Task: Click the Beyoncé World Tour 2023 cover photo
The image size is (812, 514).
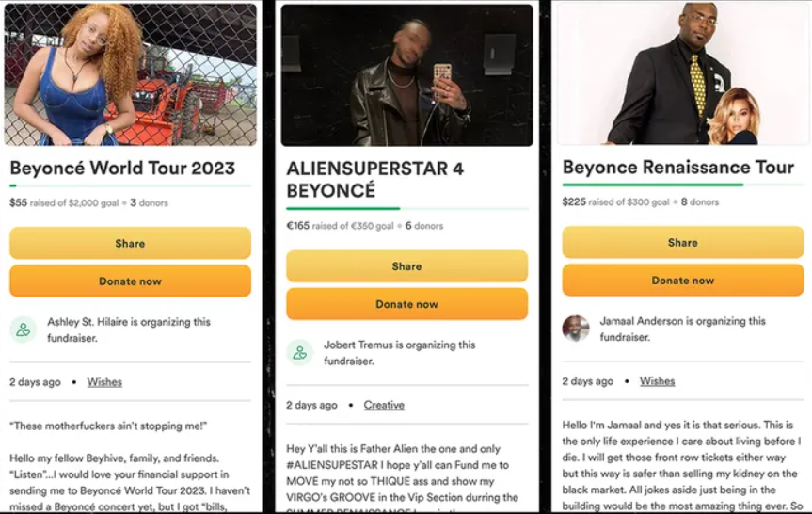Action: pos(130,75)
